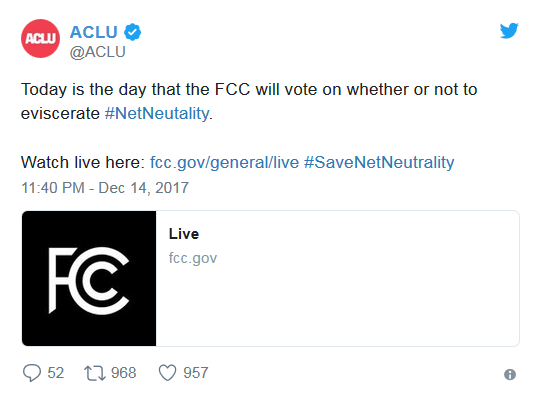Follow the fcc.gov/general/live link
539x396 pixels.
pos(224,162)
